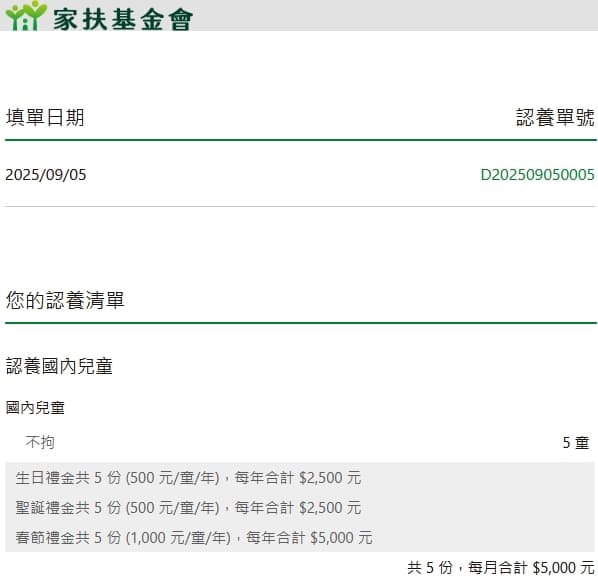Select the 生日禮金共 5 份 line

click(188, 478)
